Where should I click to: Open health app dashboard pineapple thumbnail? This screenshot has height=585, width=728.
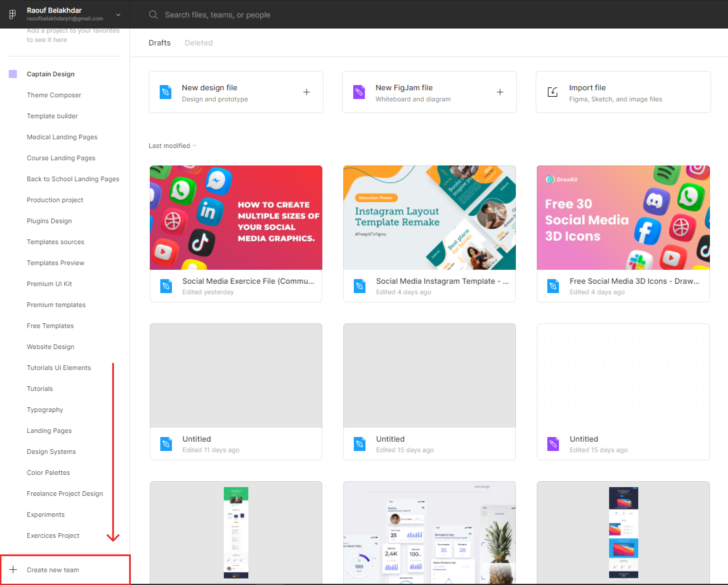429,532
